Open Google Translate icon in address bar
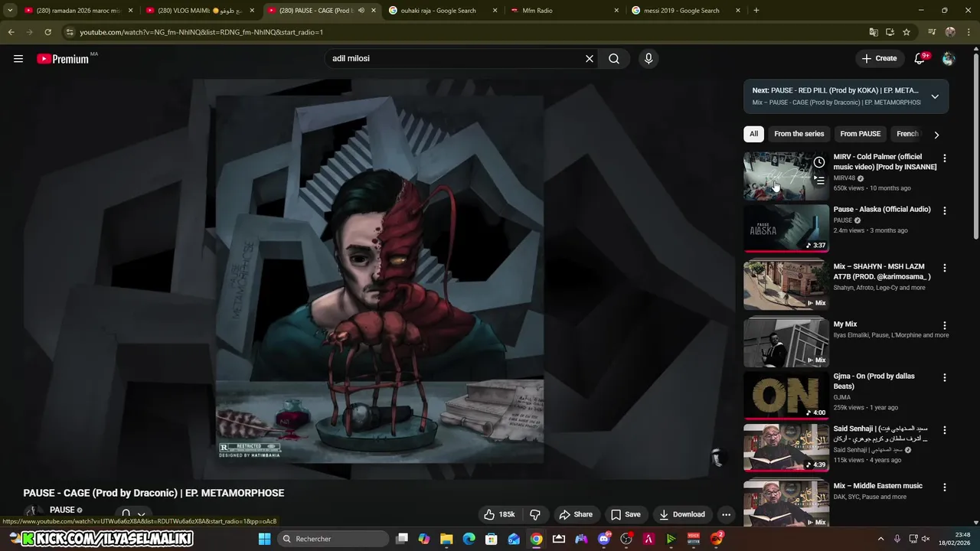This screenshot has height=551, width=980. click(x=874, y=32)
